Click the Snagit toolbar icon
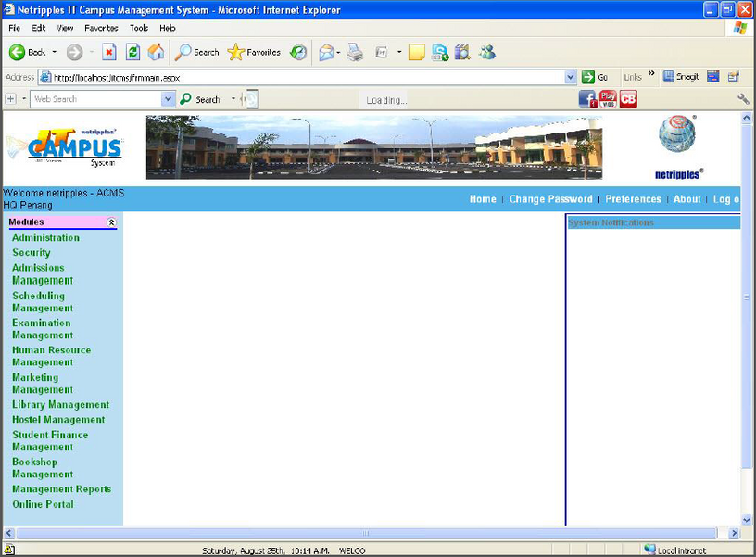The image size is (756, 557). coord(669,76)
